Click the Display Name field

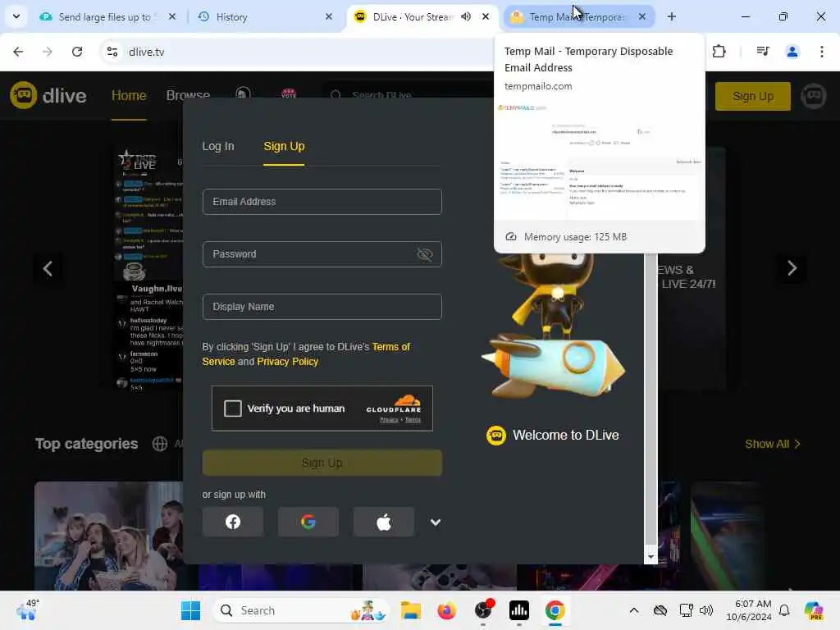[322, 307]
